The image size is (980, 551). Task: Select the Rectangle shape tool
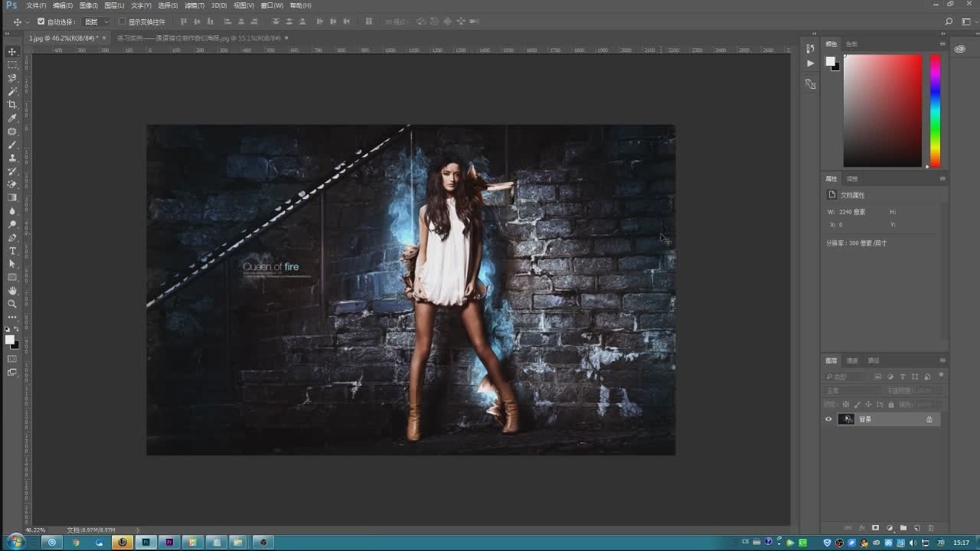[12, 277]
